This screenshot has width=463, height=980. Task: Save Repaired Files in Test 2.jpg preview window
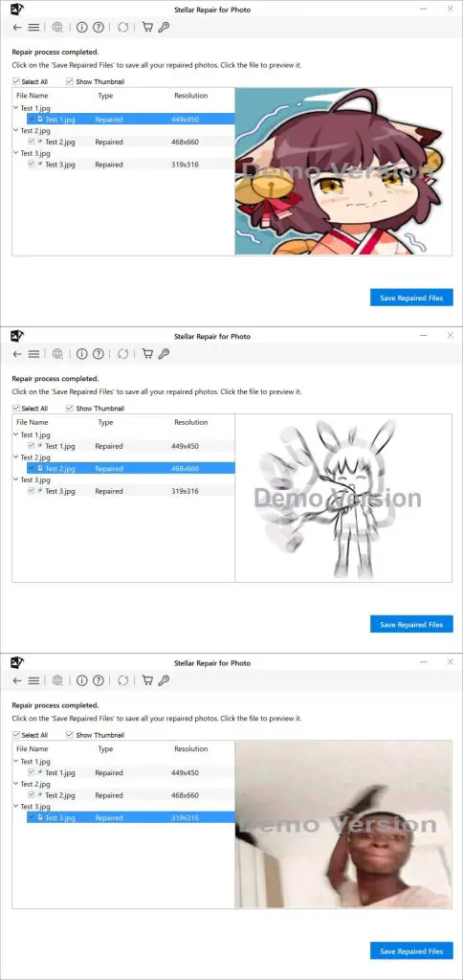tap(411, 624)
